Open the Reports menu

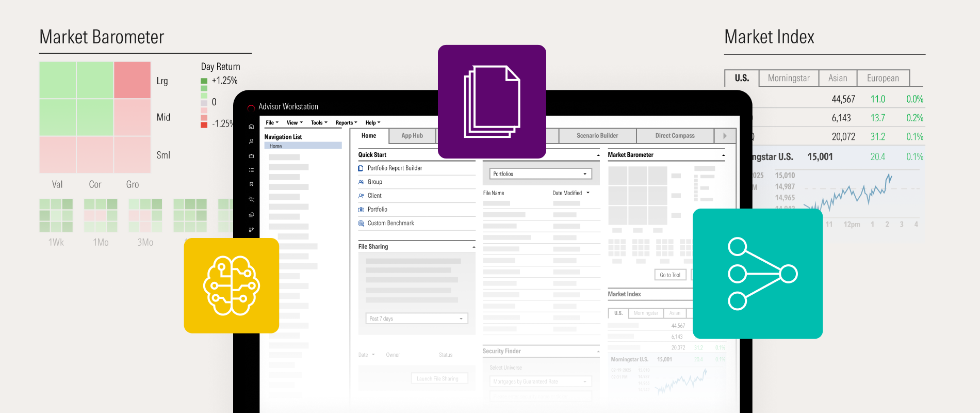click(346, 123)
